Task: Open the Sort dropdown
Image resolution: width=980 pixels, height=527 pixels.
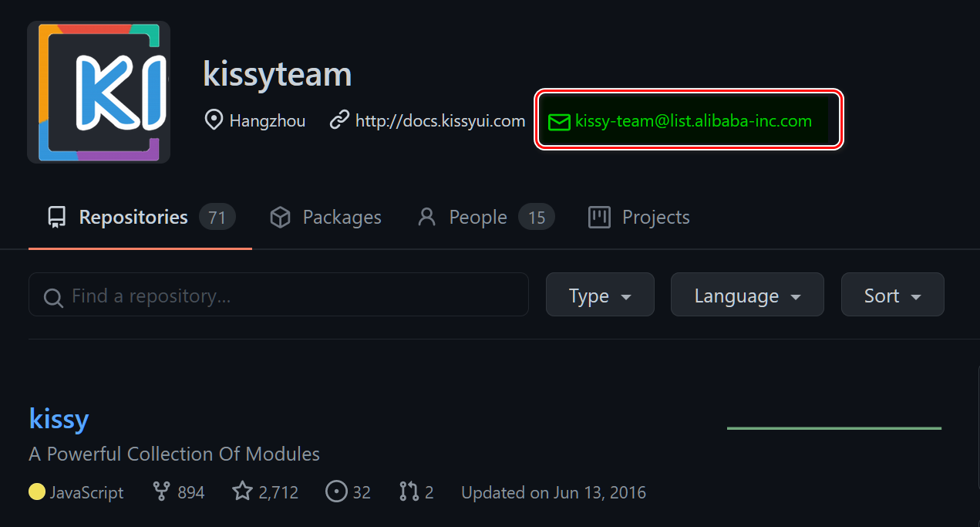Action: point(893,295)
